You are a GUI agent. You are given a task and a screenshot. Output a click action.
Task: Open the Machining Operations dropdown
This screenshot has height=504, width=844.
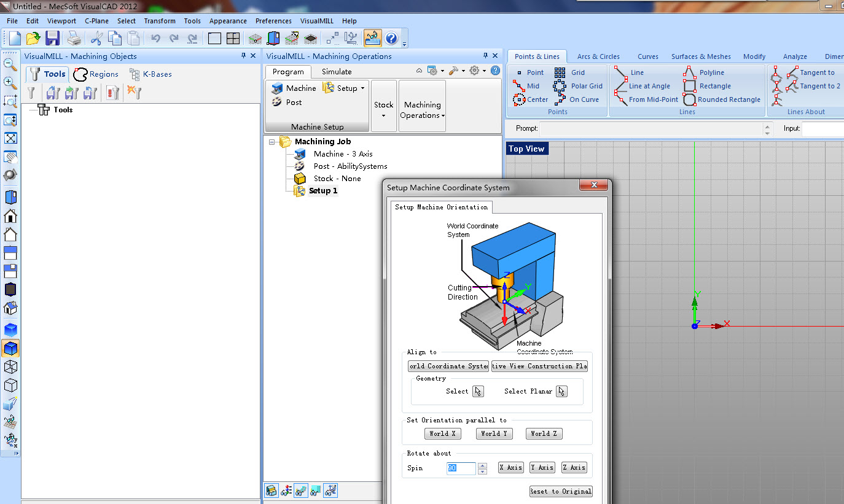(x=423, y=106)
